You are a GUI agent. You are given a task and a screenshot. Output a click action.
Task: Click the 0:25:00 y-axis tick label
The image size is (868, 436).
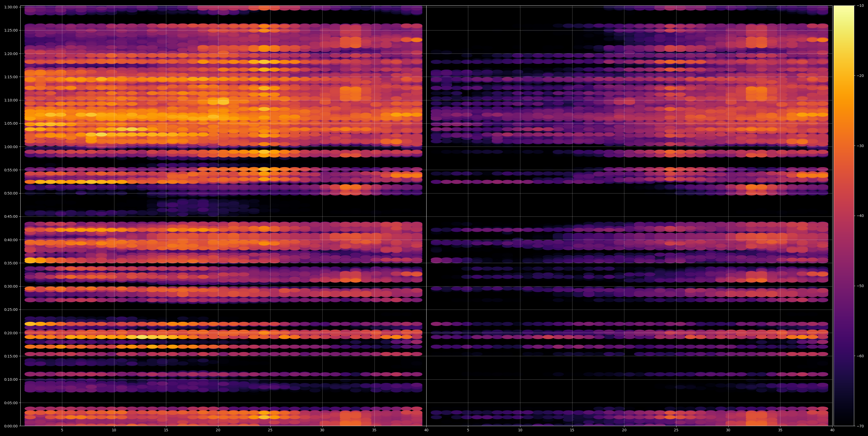pyautogui.click(x=11, y=310)
